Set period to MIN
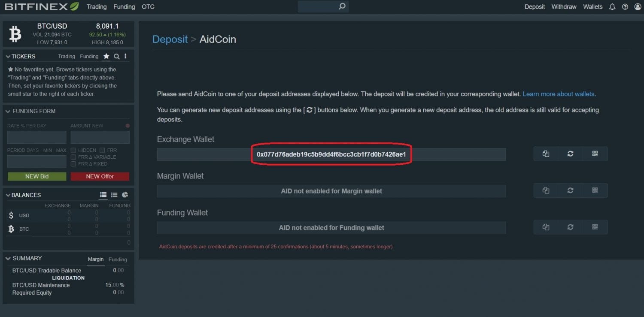This screenshot has height=317, width=644. [x=48, y=150]
